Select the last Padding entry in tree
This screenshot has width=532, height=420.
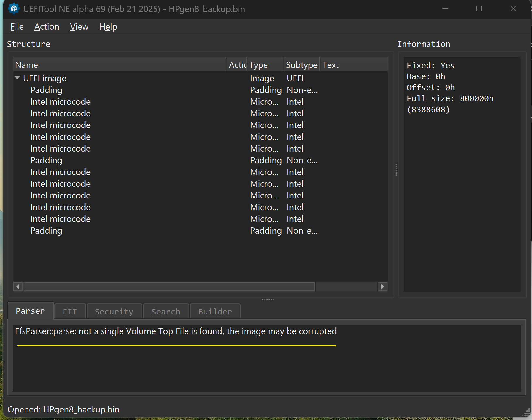click(46, 231)
